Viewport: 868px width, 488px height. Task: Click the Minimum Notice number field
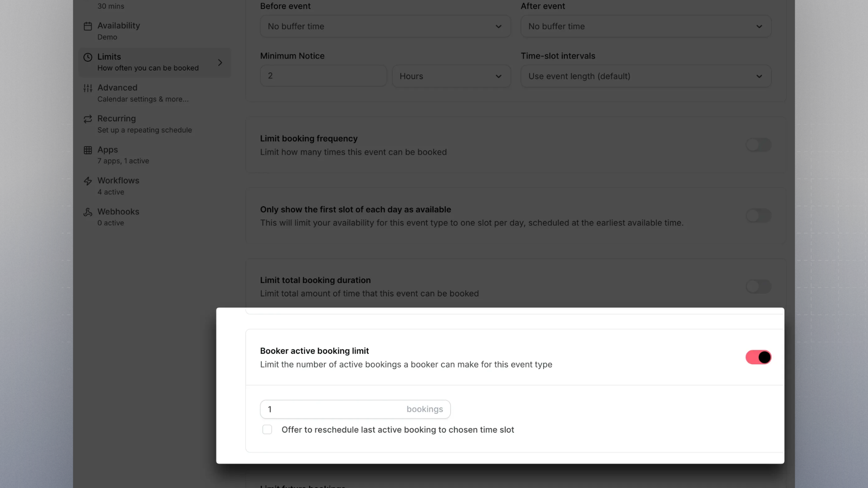323,76
